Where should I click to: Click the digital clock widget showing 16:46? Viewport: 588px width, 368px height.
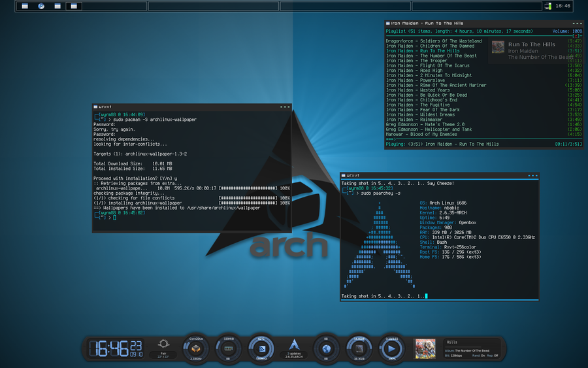pyautogui.click(x=115, y=348)
